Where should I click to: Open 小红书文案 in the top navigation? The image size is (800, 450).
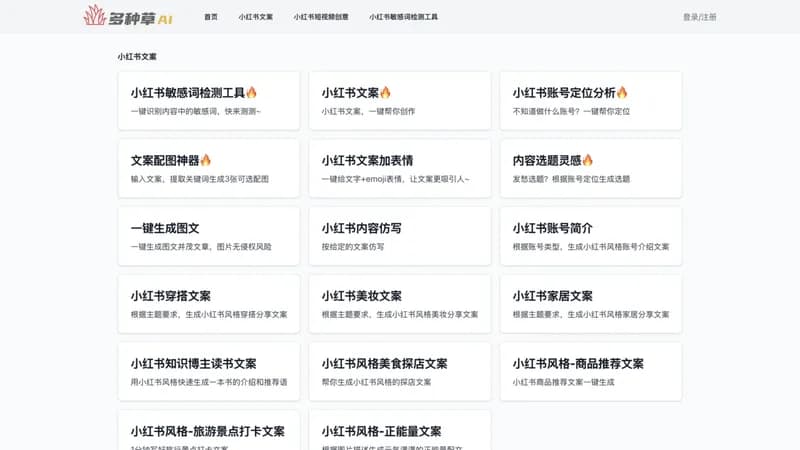256,17
